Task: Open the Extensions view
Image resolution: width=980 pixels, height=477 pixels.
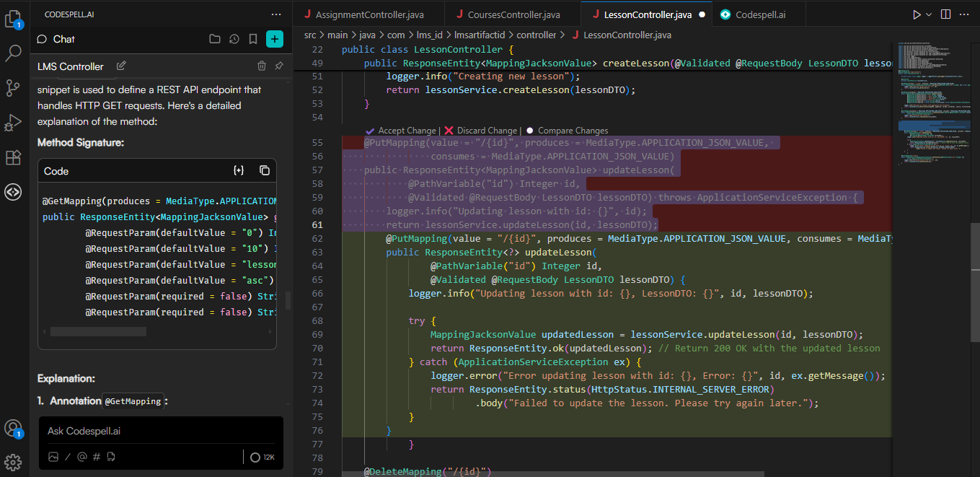Action: coord(13,157)
